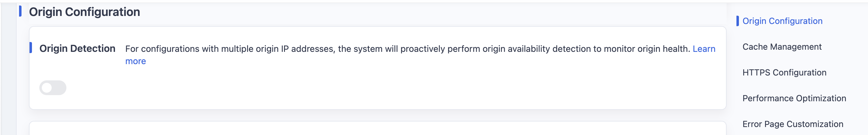The width and height of the screenshot is (868, 135).
Task: Click the gray track of Origin Detection toggle
Action: (x=60, y=87)
